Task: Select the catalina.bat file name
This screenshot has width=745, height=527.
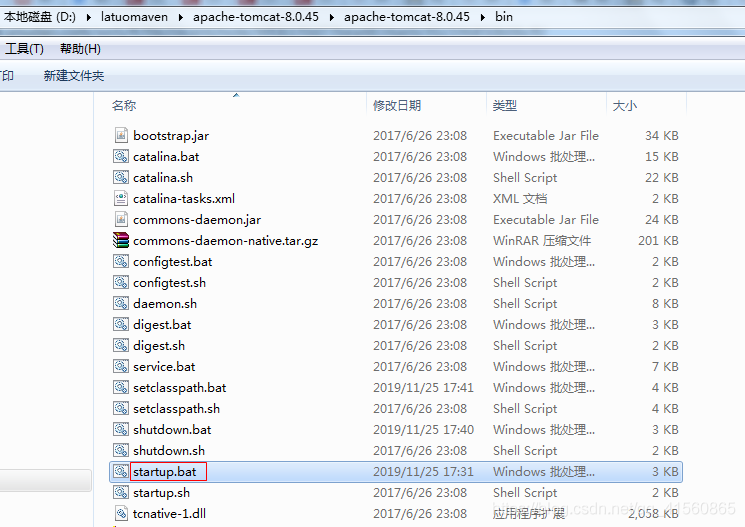Action: (x=166, y=157)
